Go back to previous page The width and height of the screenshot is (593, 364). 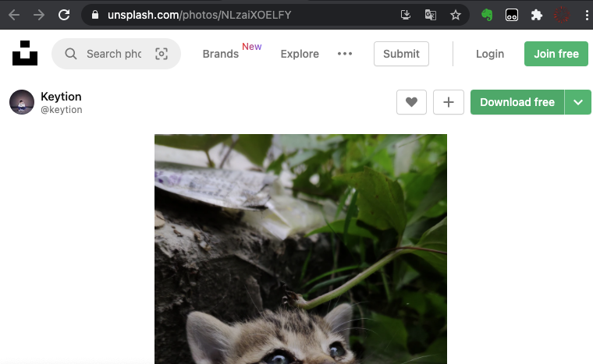click(14, 15)
